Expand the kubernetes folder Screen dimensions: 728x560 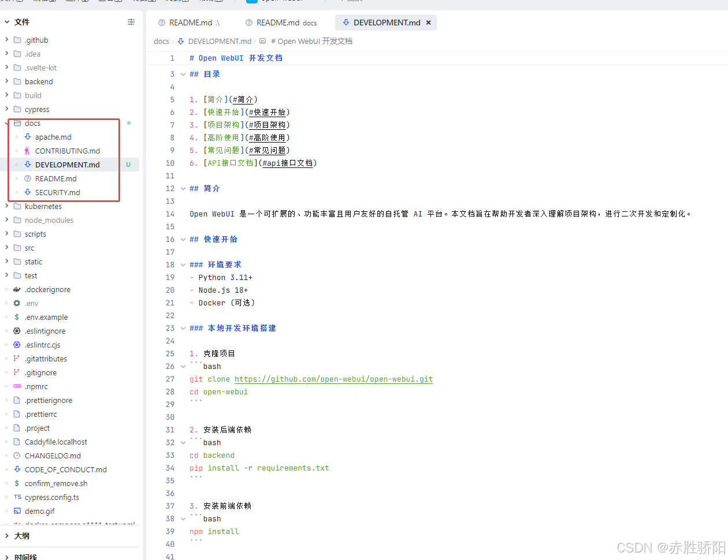point(7,206)
